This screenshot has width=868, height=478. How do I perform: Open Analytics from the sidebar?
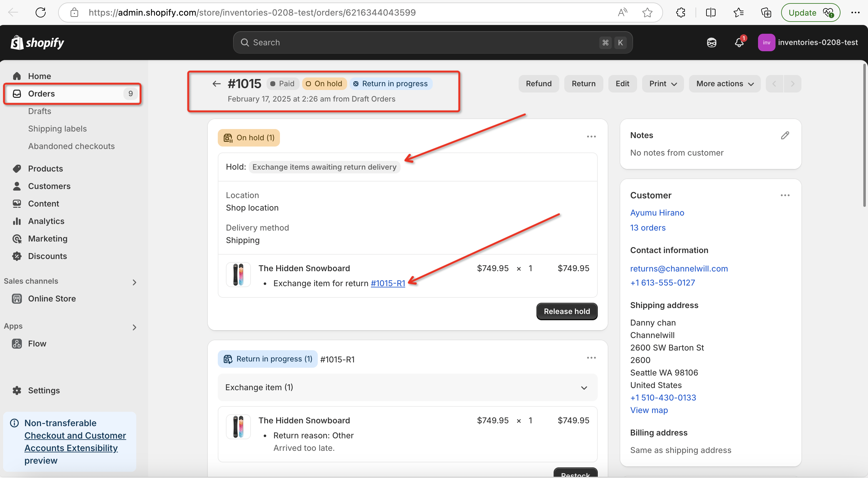pos(46,221)
